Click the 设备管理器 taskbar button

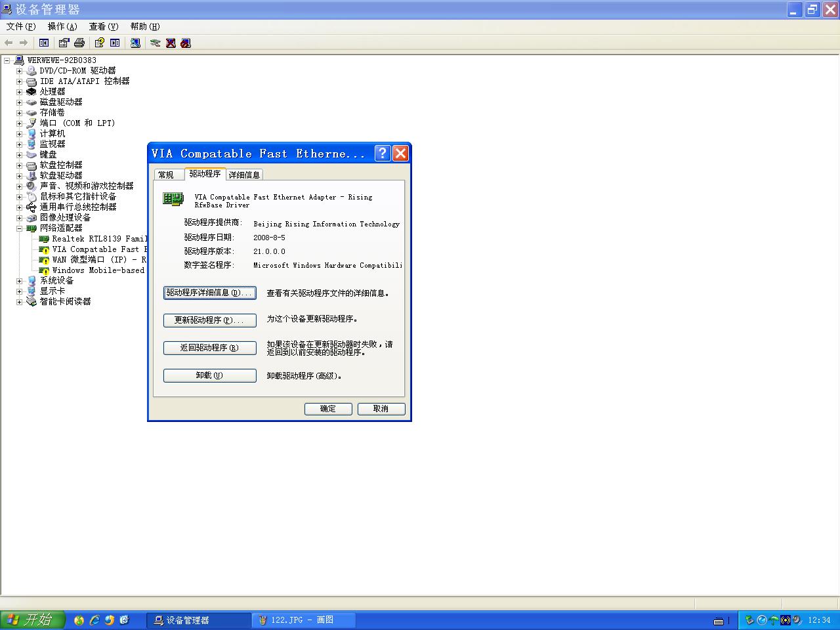(x=198, y=619)
